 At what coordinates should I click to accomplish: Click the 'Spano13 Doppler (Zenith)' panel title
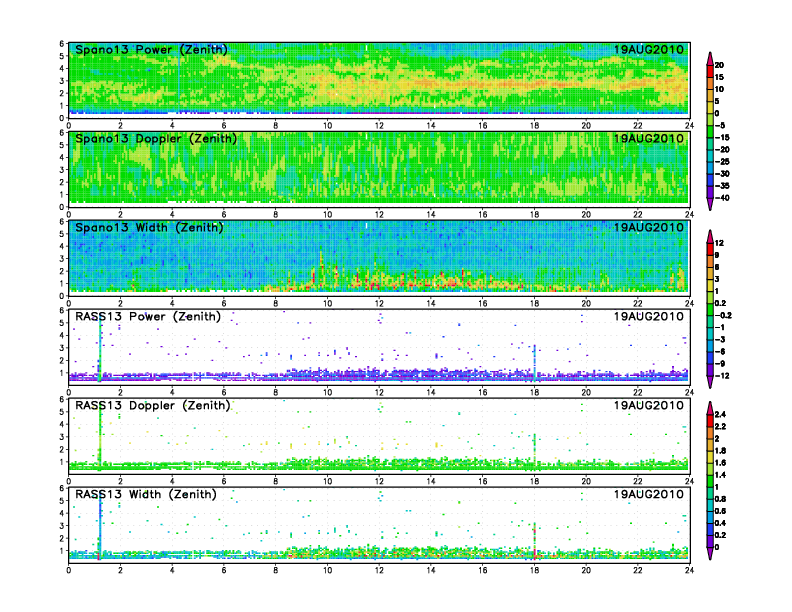(x=156, y=138)
